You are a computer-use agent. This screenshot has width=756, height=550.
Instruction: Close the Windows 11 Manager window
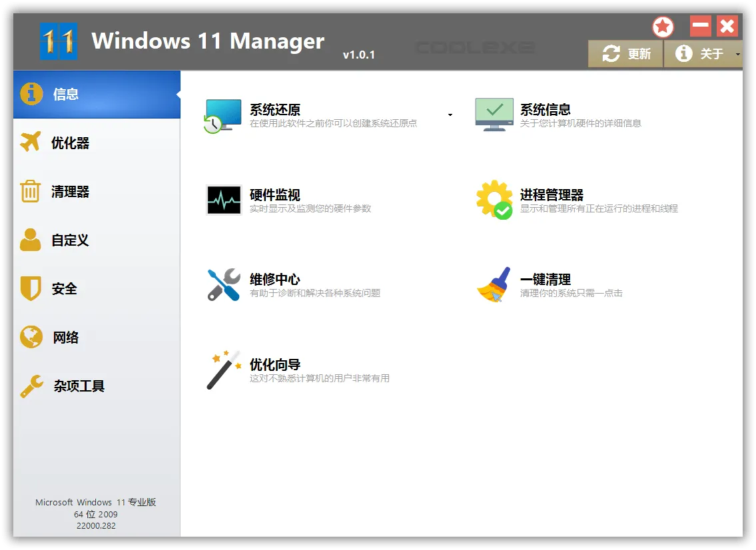727,26
